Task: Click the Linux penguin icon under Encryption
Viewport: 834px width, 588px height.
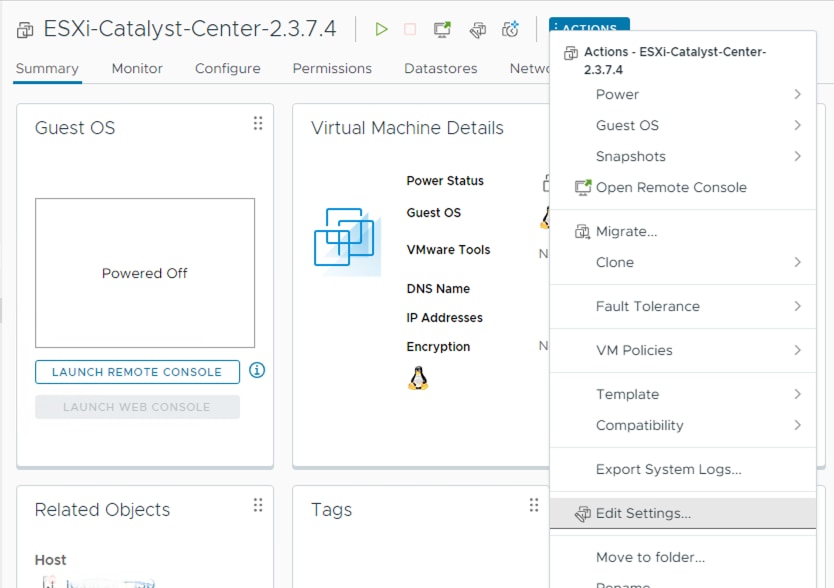Action: point(418,378)
